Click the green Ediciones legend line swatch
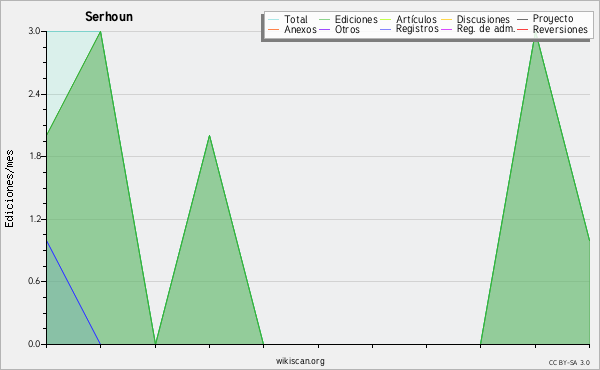Image resolution: width=600 pixels, height=370 pixels. 324,20
